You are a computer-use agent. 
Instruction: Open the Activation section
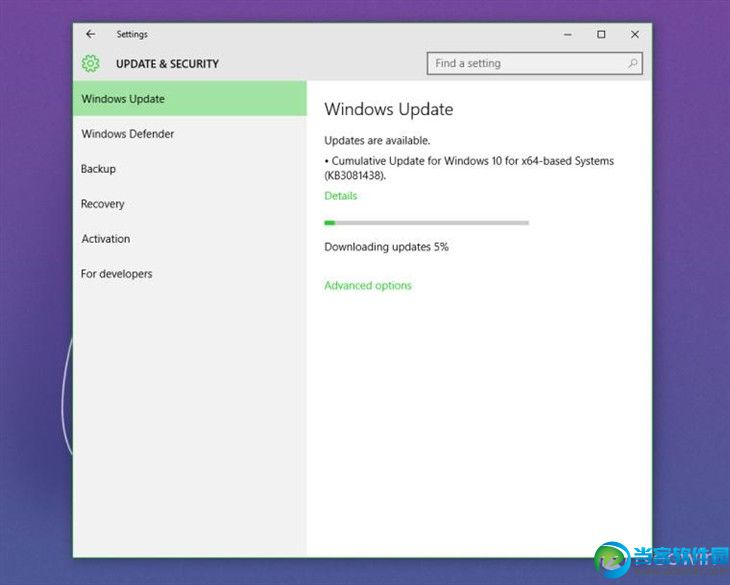pyautogui.click(x=190, y=238)
